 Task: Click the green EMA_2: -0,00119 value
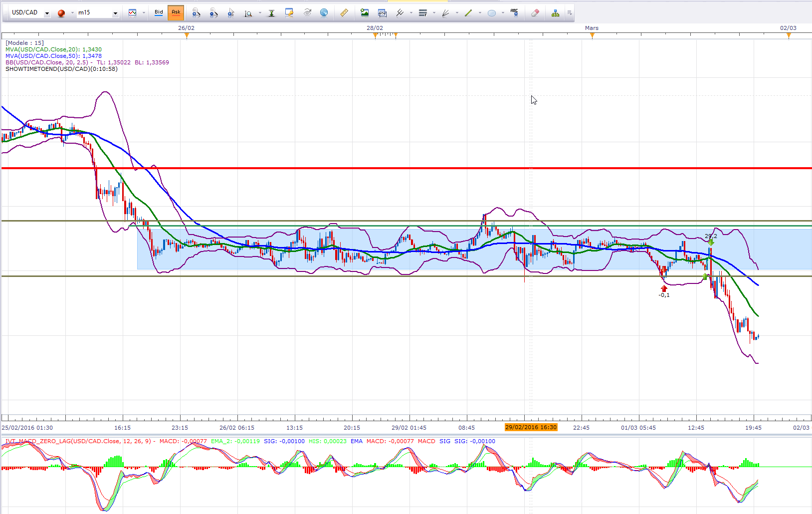point(235,441)
